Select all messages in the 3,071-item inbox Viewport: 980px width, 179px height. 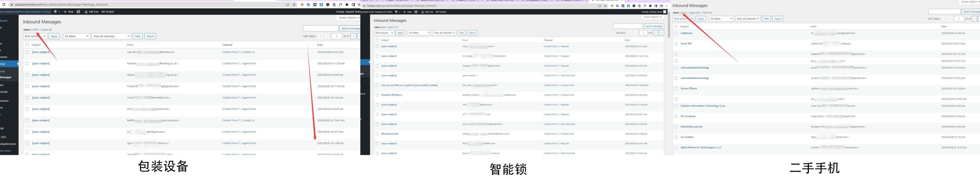tap(676, 26)
